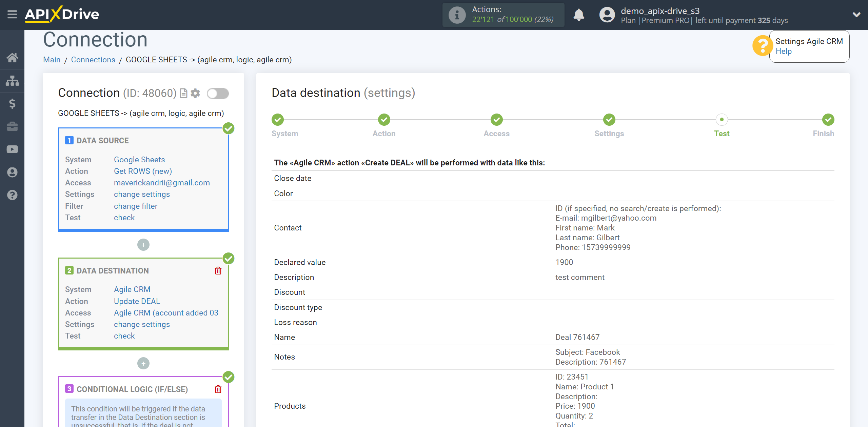Viewport: 868px width, 427px height.
Task: Go to System step
Action: 278,120
